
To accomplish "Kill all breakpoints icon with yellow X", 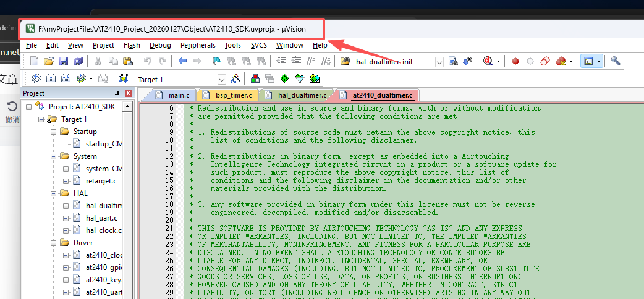I will coord(560,61).
